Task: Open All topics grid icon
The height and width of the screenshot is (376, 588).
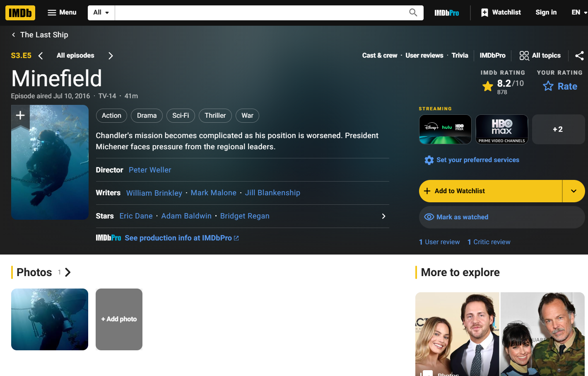Action: click(x=524, y=56)
